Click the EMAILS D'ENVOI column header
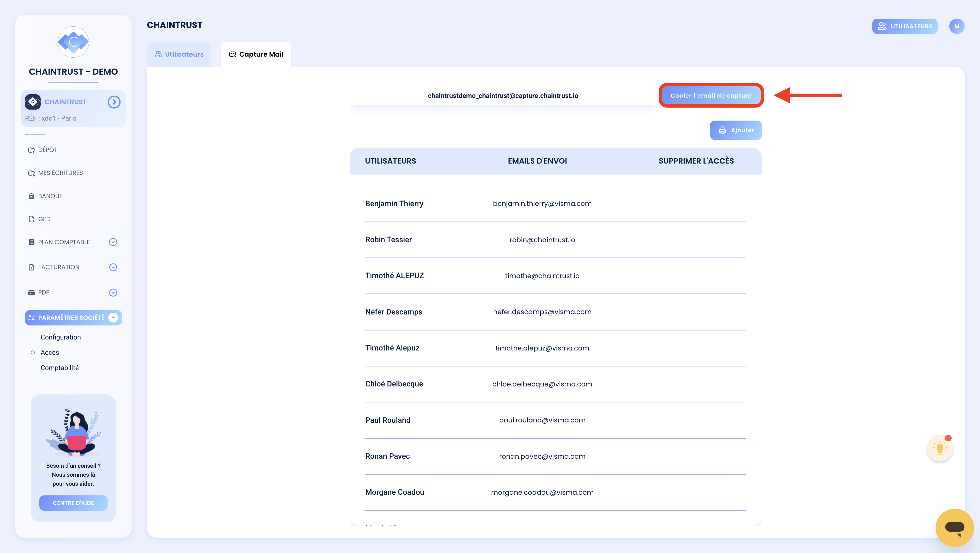This screenshot has height=553, width=980. [537, 161]
